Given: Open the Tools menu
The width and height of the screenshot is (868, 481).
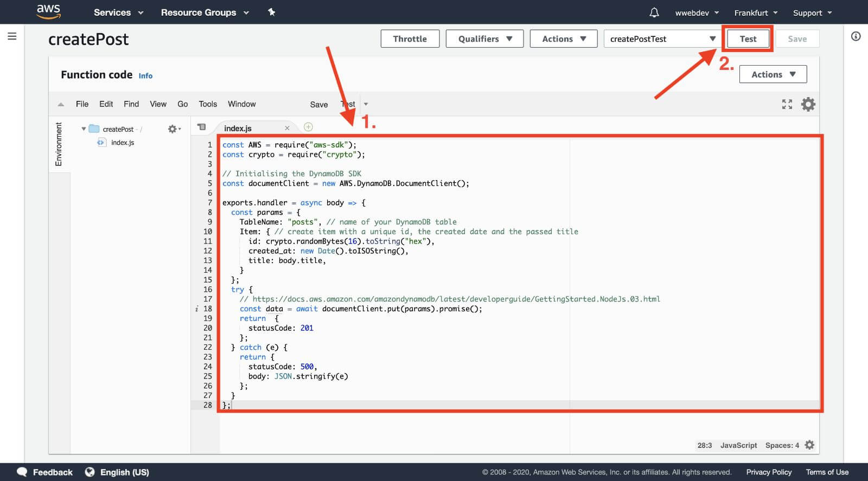Looking at the screenshot, I should 208,104.
